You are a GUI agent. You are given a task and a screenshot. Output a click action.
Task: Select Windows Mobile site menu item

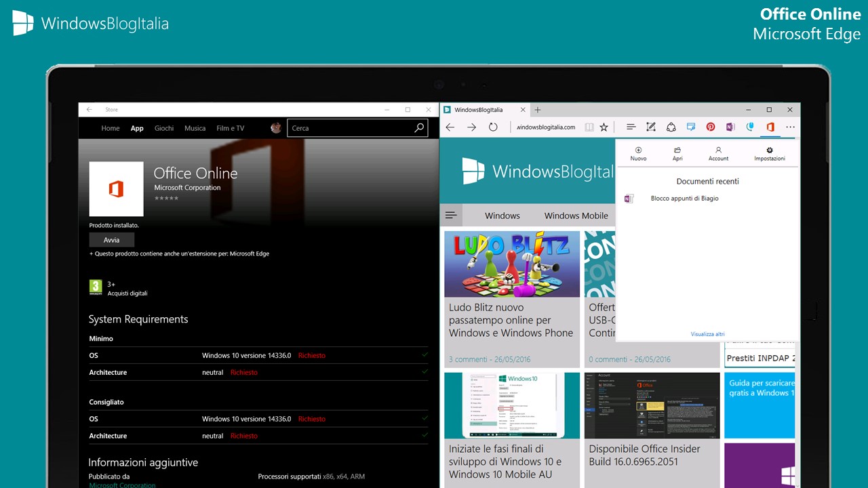coord(576,216)
